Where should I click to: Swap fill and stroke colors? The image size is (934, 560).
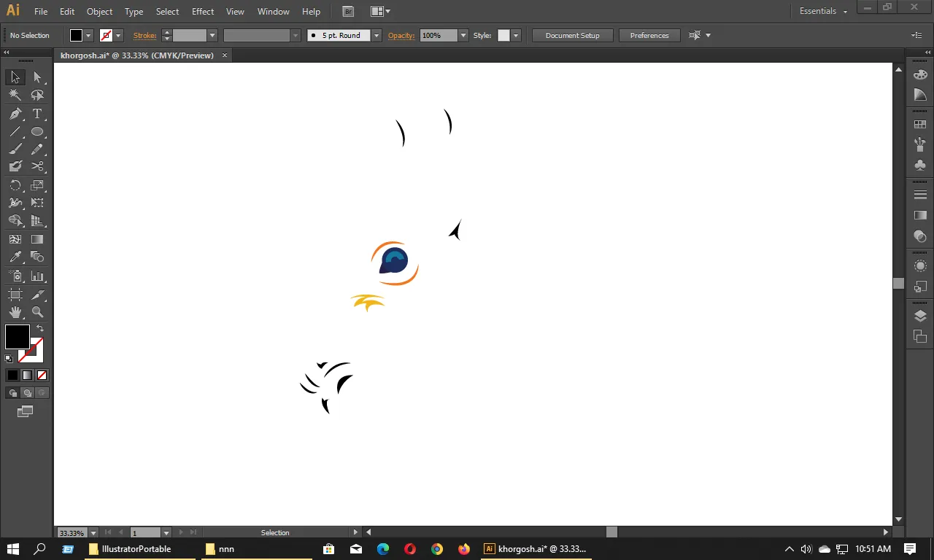coord(40,329)
